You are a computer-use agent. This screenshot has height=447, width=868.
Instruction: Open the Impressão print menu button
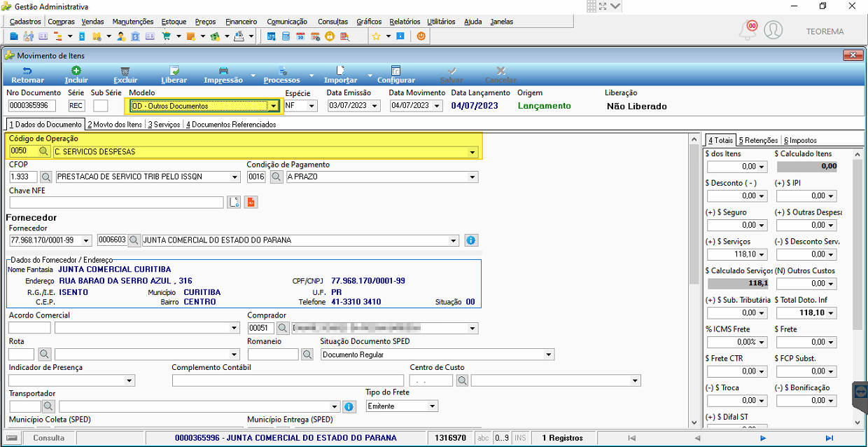[x=223, y=75]
